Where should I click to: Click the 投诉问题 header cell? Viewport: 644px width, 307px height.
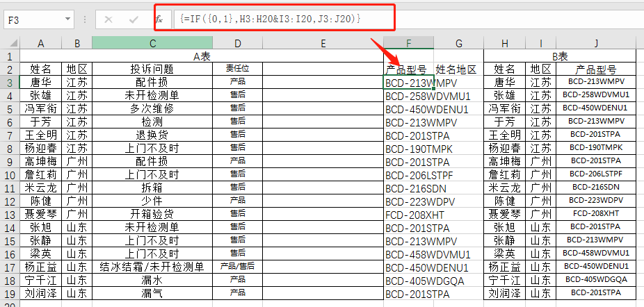coord(152,69)
